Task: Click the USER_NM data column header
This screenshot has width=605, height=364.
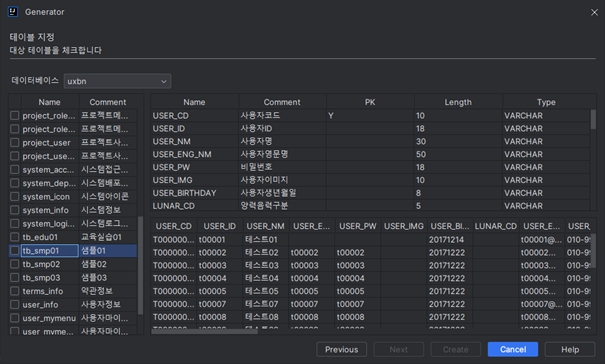Action: click(x=265, y=226)
